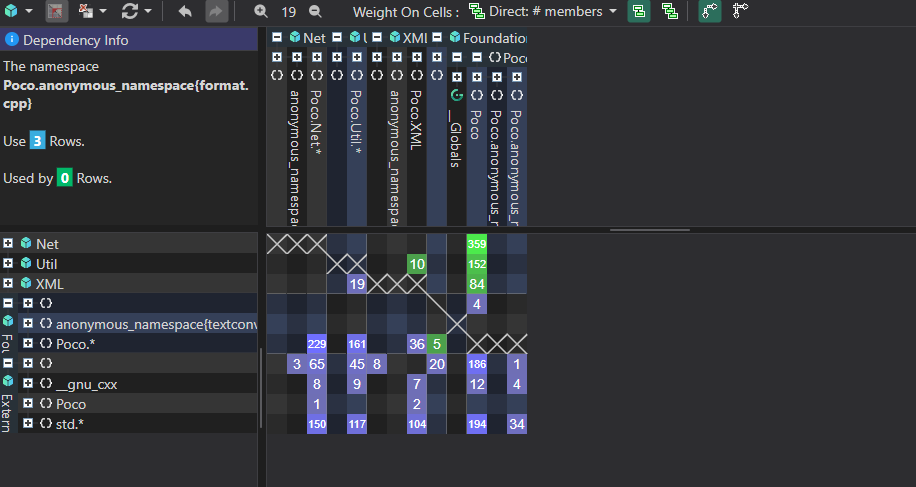Click the blue cell 229

(x=317, y=344)
